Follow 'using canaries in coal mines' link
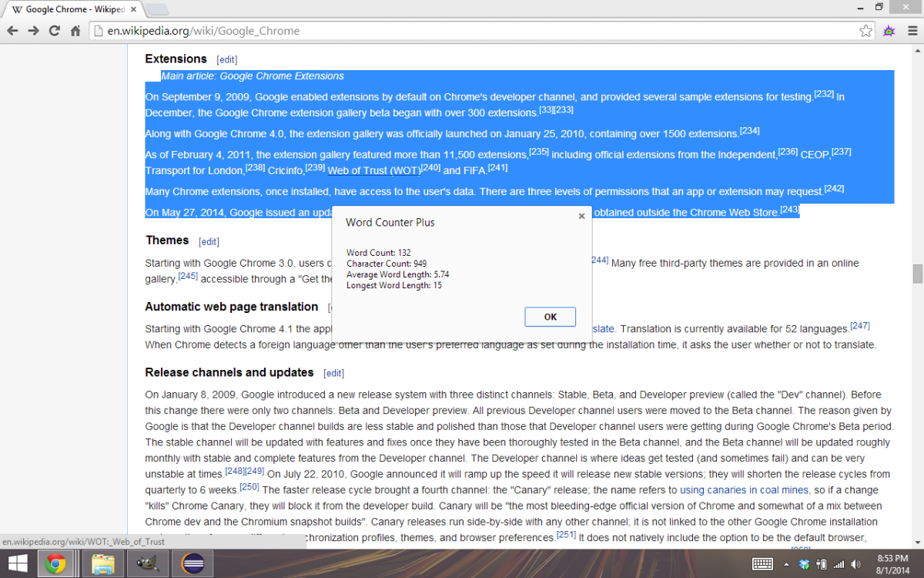The width and height of the screenshot is (924, 578). pyautogui.click(x=744, y=489)
